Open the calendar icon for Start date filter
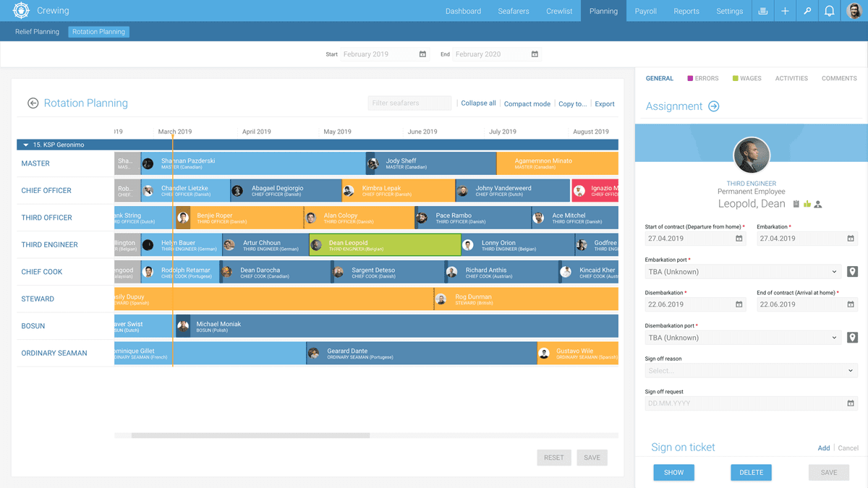Image resolution: width=868 pixels, height=488 pixels. click(x=422, y=54)
